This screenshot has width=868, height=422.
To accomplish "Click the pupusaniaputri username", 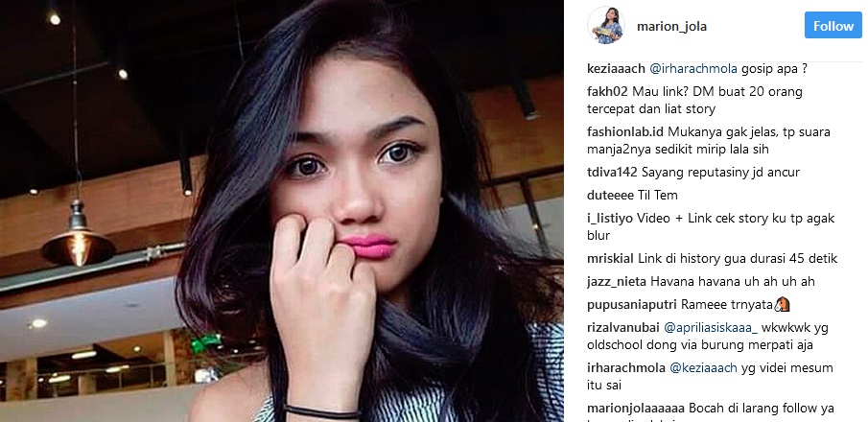I will (632, 305).
